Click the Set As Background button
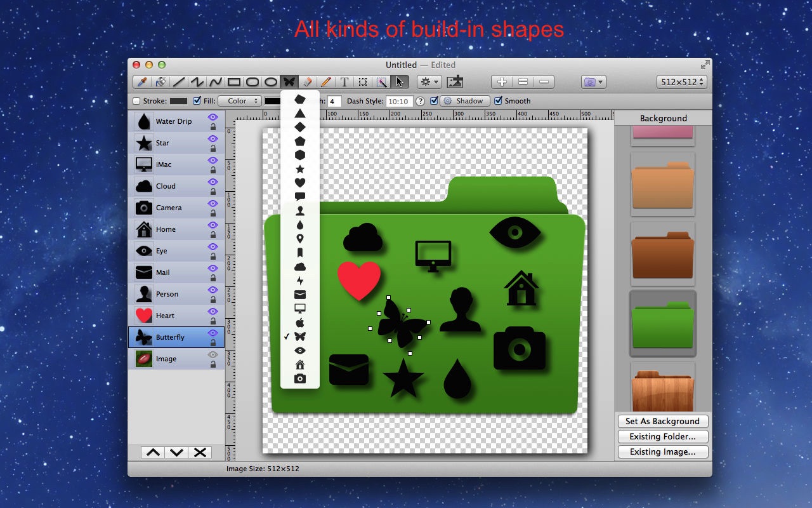Screen dimensions: 812x508 point(662,421)
